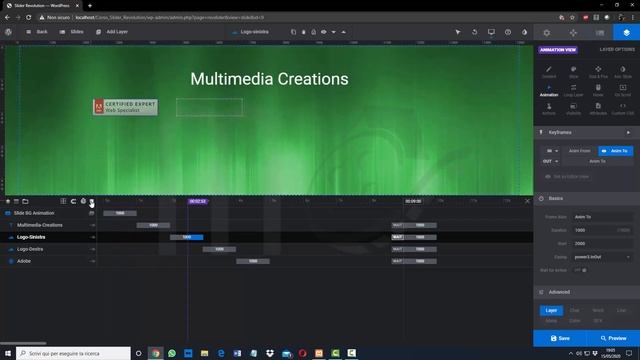The width and height of the screenshot is (640, 360).
Task: Open the Custom CSS options icon
Action: tap(623, 109)
